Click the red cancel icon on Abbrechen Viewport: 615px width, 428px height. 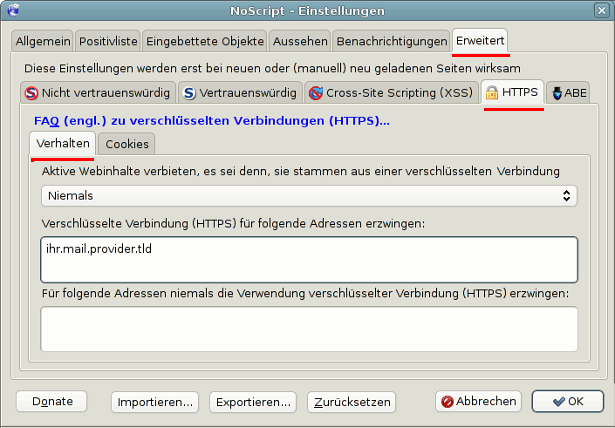(446, 401)
